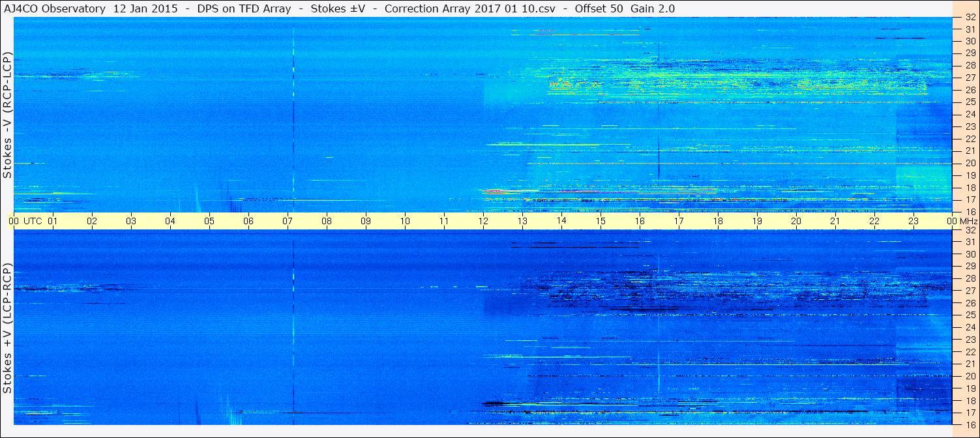
Task: Pick the 19 hour marker on UTC time axis
Action: coord(757,221)
